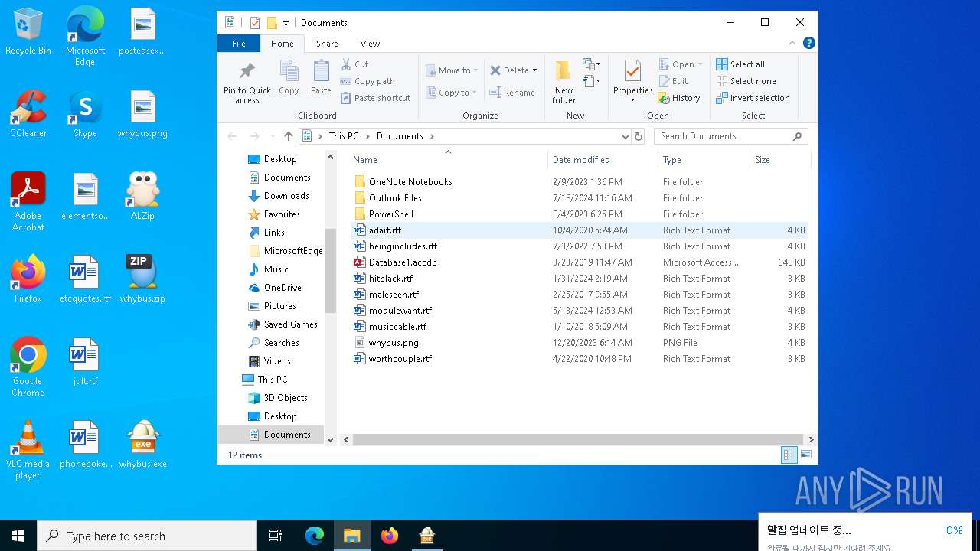Click the navigation pane vertical scrollbar
The width and height of the screenshot is (980, 551).
tap(331, 271)
